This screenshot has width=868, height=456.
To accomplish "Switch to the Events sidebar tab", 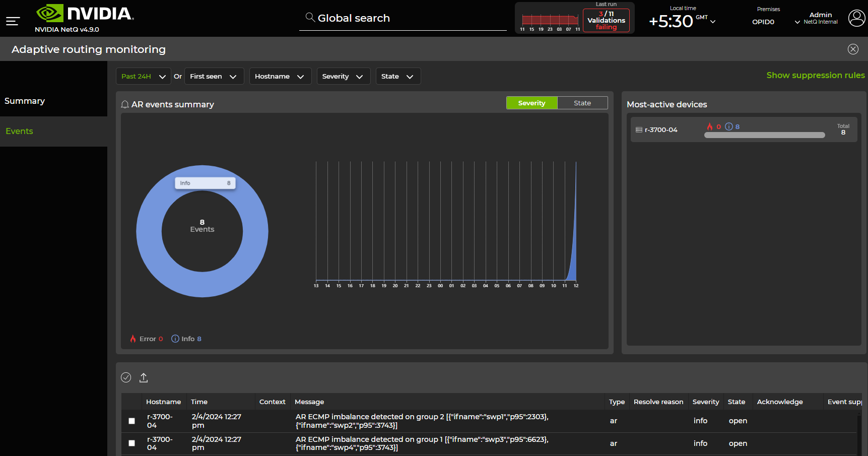I will pos(19,131).
